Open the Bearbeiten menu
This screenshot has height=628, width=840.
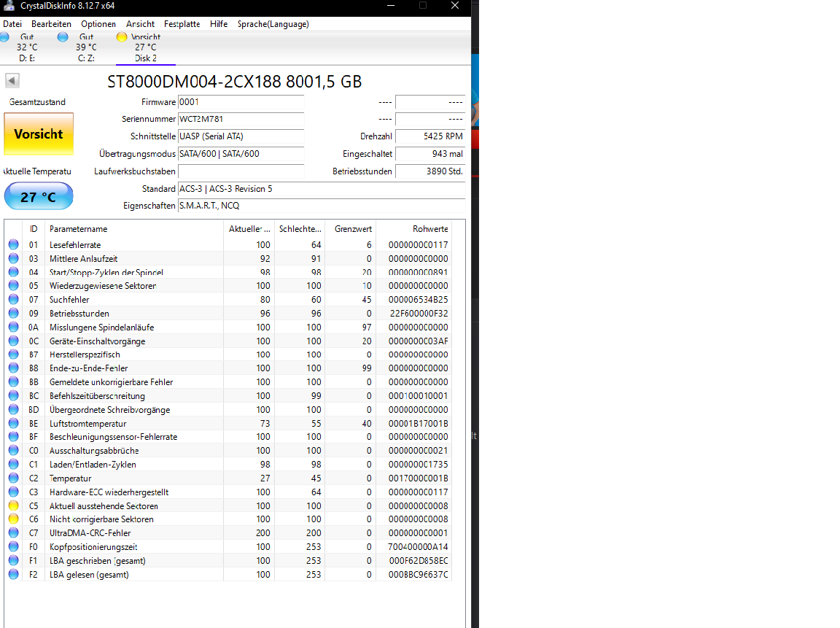click(x=51, y=24)
